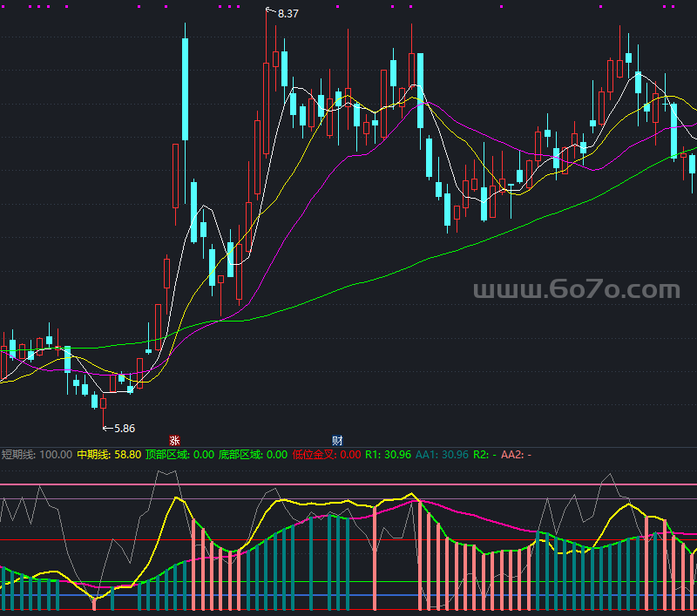697x616 pixels.
Task: Click the blue 财 event marker
Action: 337,441
